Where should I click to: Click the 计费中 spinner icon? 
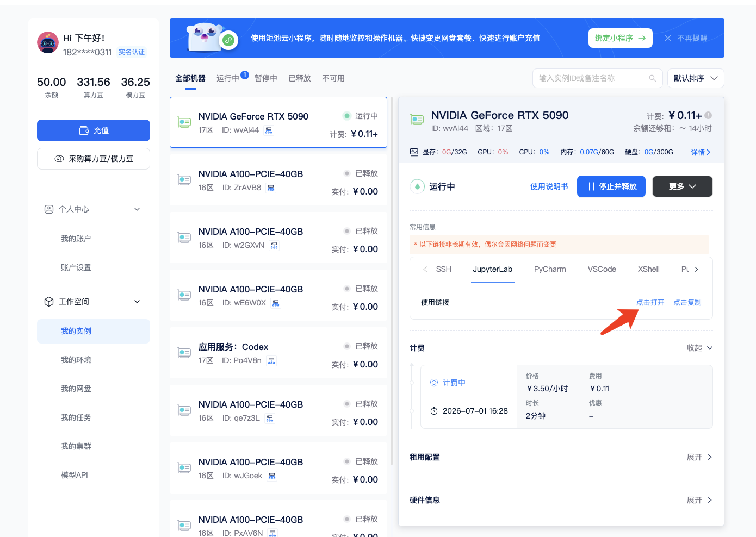click(434, 383)
